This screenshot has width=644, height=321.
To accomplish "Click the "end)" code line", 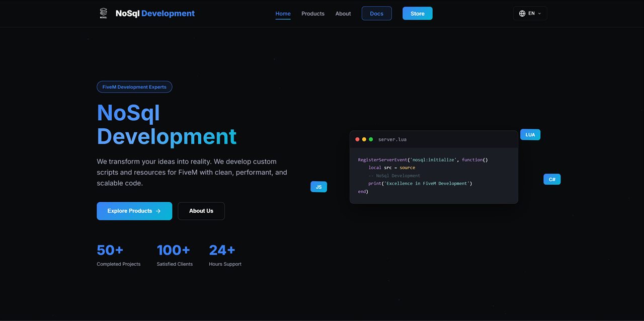I will coord(363,192).
